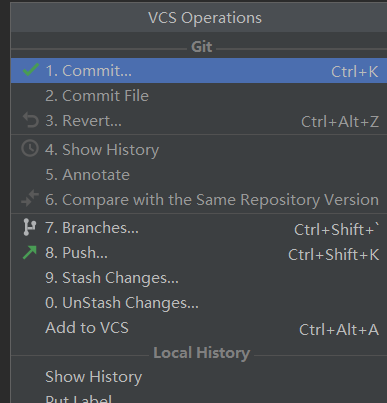387x403 pixels.
Task: Select the '1. Commit...' menu entry
Action: coord(199,71)
